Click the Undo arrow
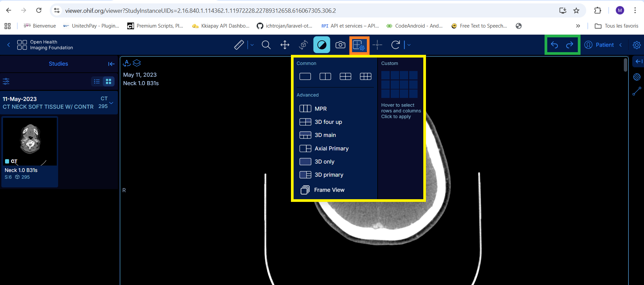 click(555, 45)
